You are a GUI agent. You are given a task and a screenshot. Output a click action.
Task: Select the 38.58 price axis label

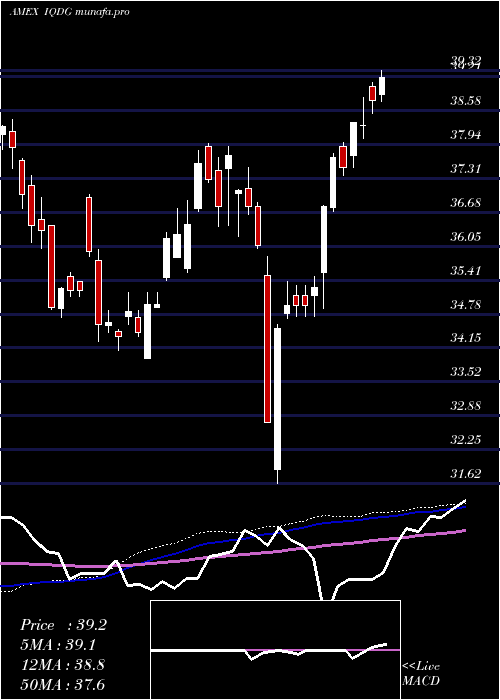466,101
